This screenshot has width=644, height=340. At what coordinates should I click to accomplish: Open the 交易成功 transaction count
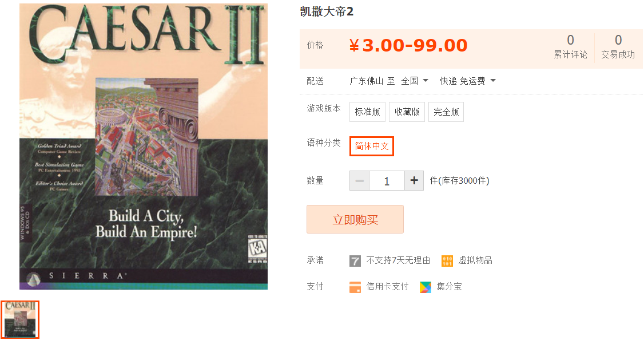click(x=618, y=46)
